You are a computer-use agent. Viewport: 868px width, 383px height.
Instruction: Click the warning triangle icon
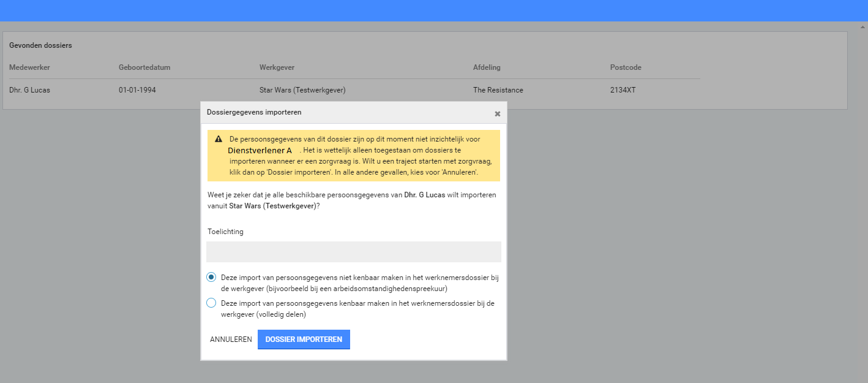tap(219, 139)
